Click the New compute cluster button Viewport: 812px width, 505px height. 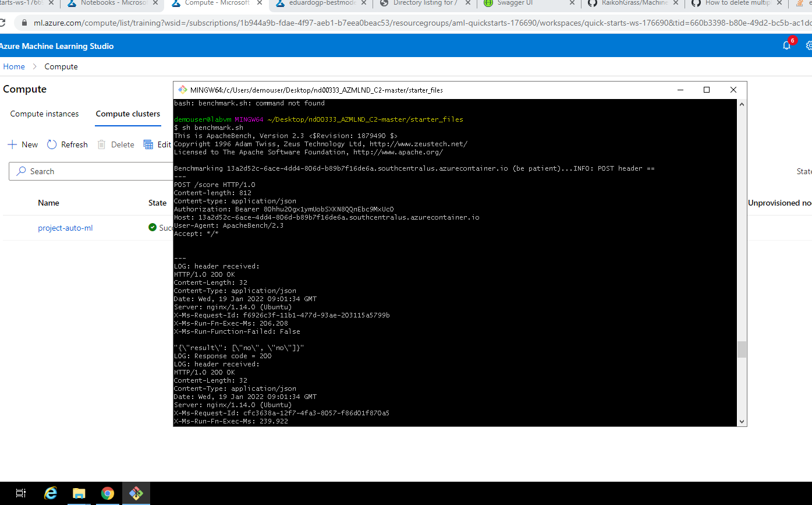[x=23, y=144]
